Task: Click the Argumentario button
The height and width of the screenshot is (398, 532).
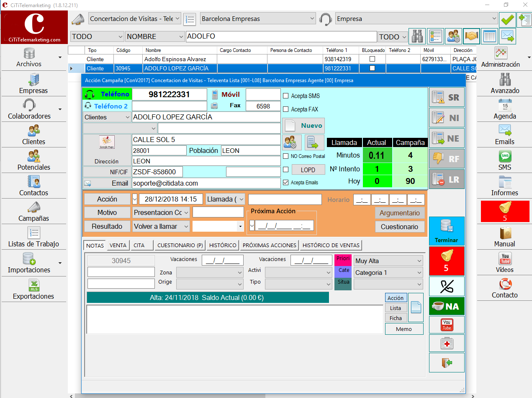Action: tap(400, 213)
